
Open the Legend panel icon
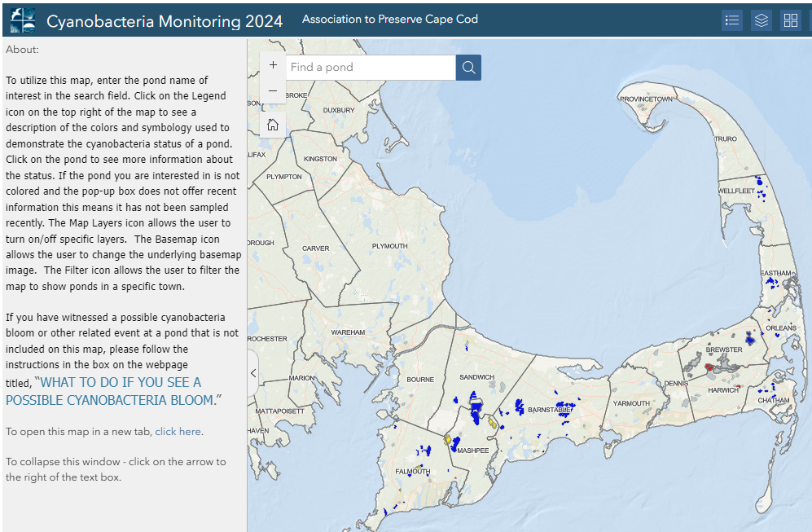tap(731, 20)
